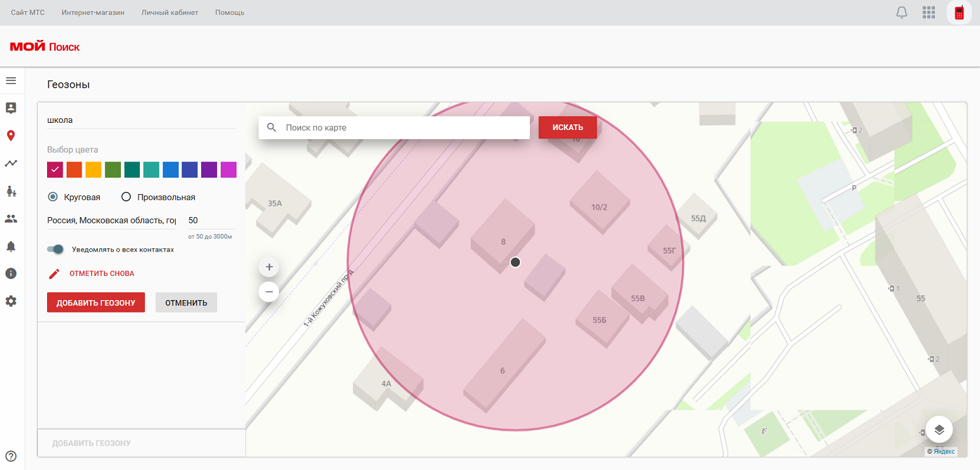Screen dimensions: 980x470
Task: Click the red location pin sidebar icon
Action: pos(10,136)
